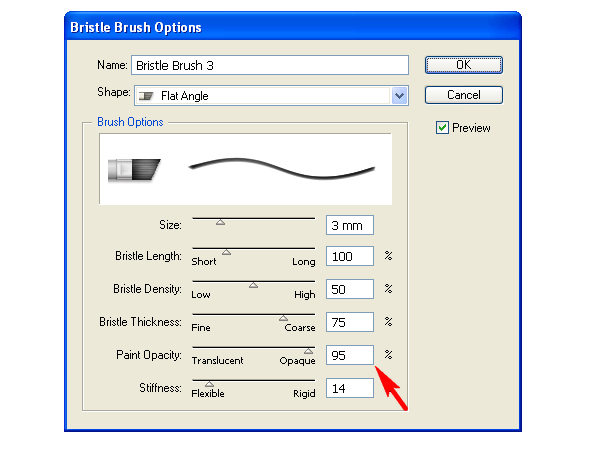
Task: Confirm the brush settings with OK
Action: (x=463, y=65)
